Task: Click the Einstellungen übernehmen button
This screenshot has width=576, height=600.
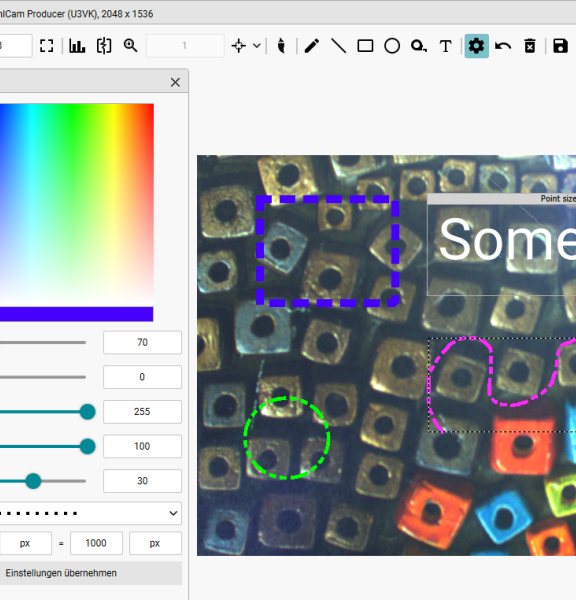Action: point(90,573)
